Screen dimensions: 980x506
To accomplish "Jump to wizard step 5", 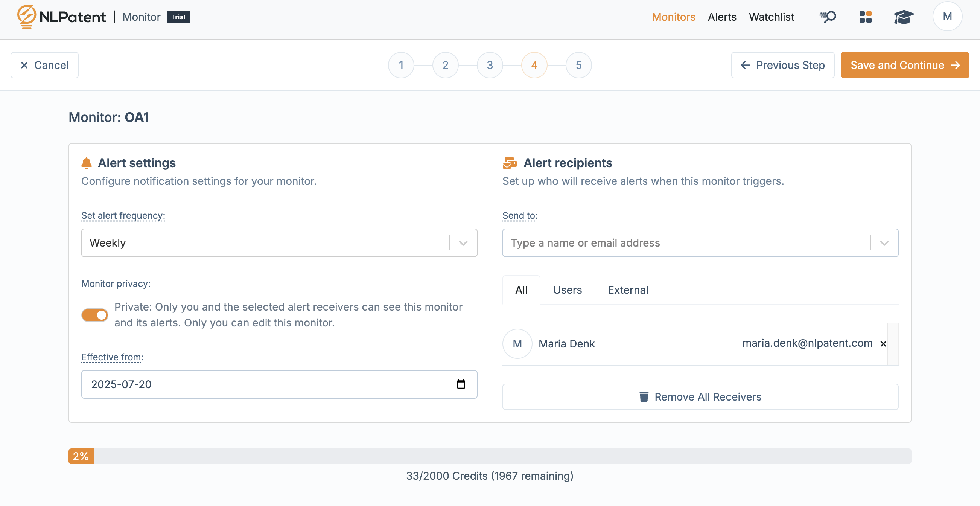I will pyautogui.click(x=578, y=65).
